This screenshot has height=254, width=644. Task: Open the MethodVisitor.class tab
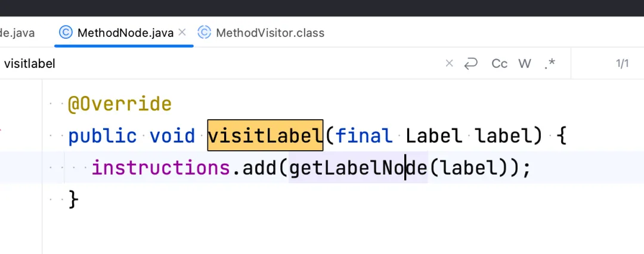(270, 33)
